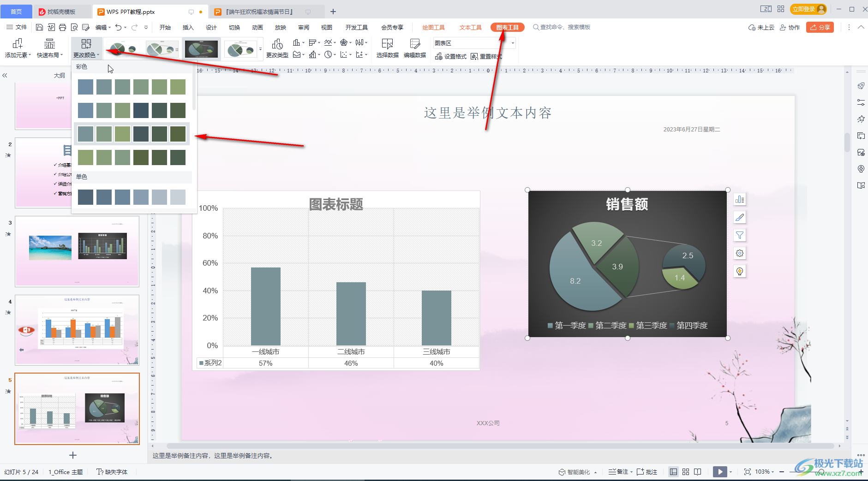Click the Save icon in quick access toolbar
Image resolution: width=868 pixels, height=481 pixels.
(40, 27)
